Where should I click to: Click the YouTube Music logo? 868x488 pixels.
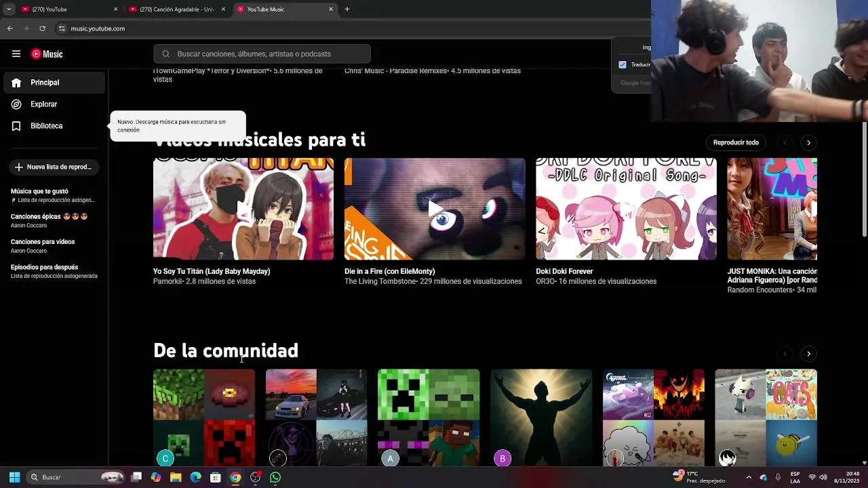point(47,54)
